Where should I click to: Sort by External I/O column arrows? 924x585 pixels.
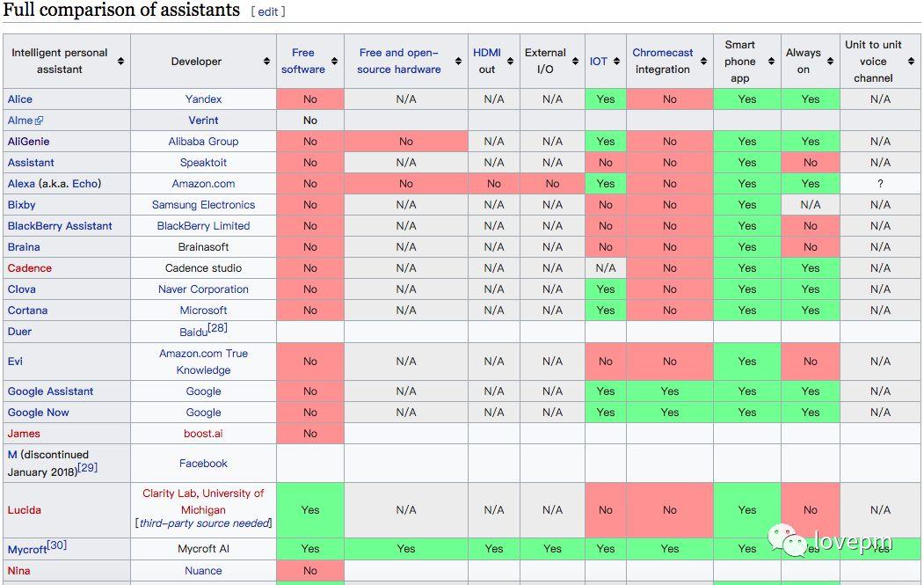(576, 62)
